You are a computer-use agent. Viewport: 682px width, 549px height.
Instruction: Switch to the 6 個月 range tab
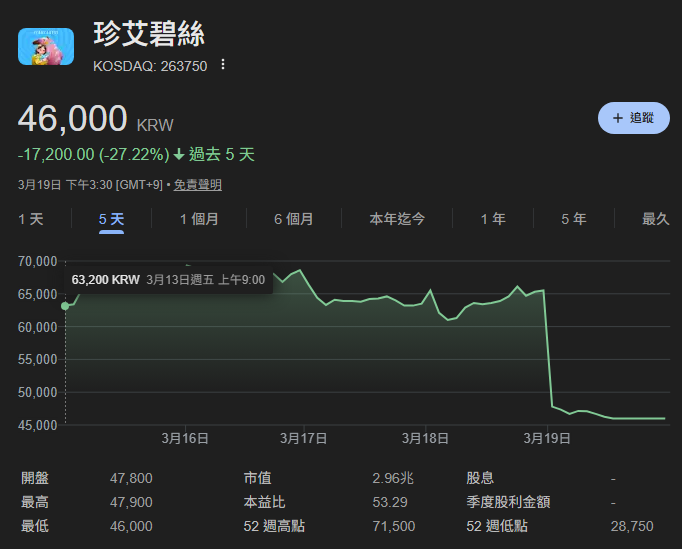coord(294,219)
